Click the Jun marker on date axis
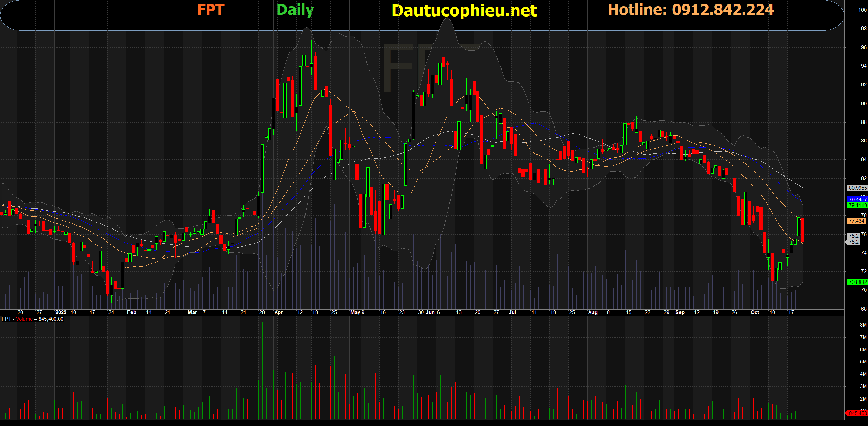 (430, 312)
